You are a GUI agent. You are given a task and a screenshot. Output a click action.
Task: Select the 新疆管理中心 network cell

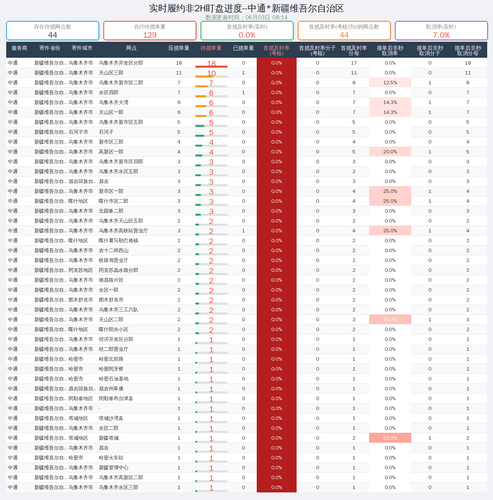click(x=114, y=468)
